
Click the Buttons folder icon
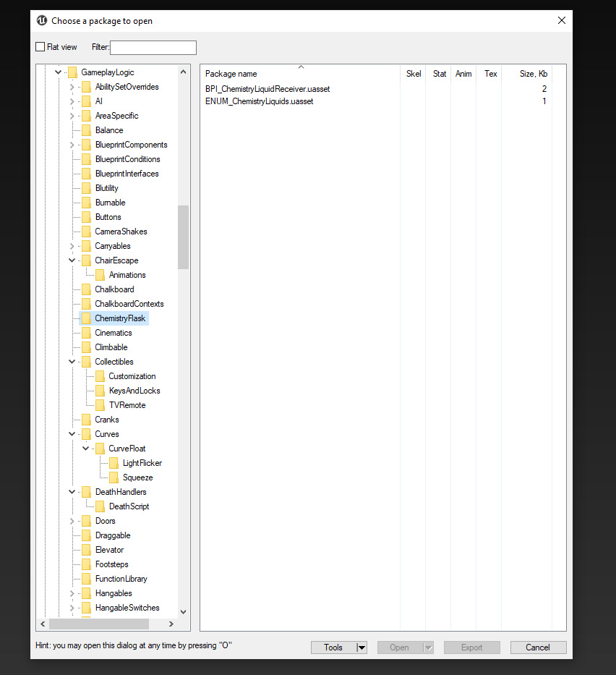point(87,217)
